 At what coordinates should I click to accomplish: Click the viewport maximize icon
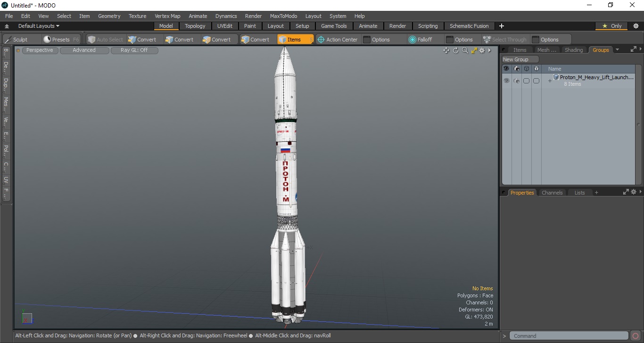coord(474,50)
